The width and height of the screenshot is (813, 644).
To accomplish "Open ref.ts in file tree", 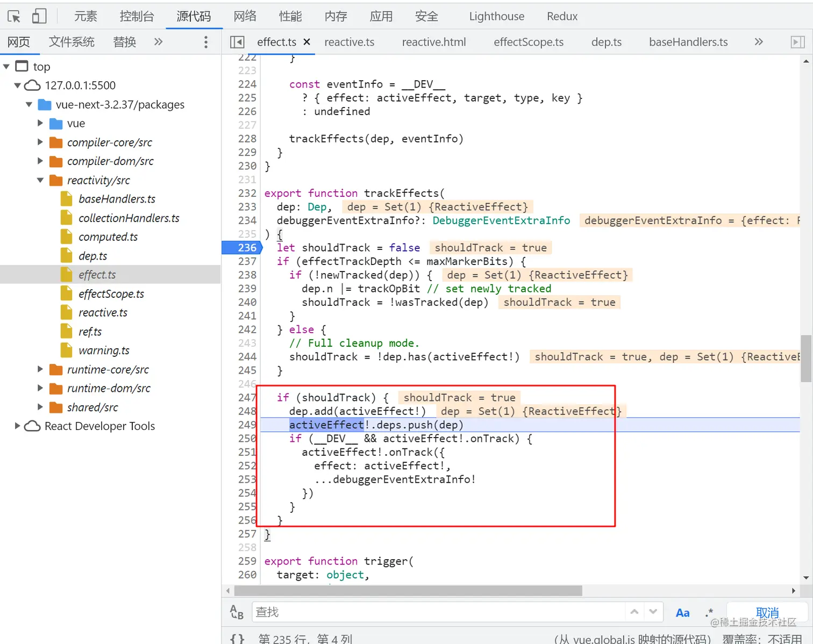I will (x=90, y=332).
